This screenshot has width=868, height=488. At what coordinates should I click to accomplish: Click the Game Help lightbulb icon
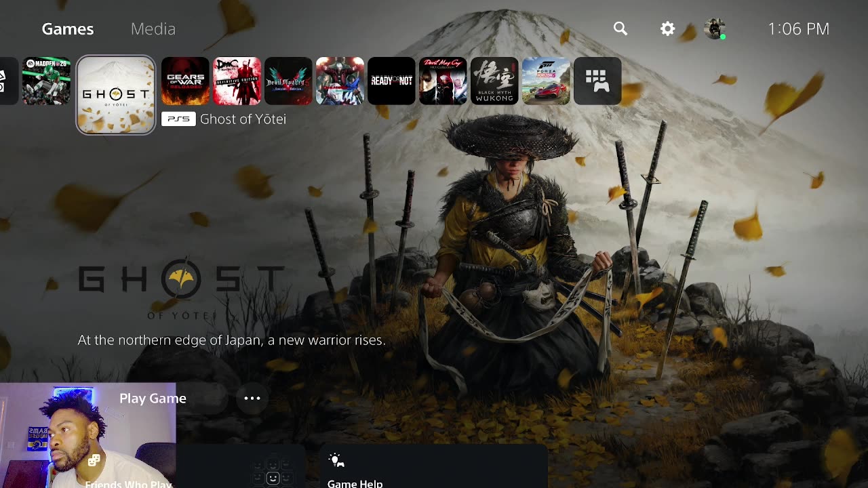click(336, 461)
